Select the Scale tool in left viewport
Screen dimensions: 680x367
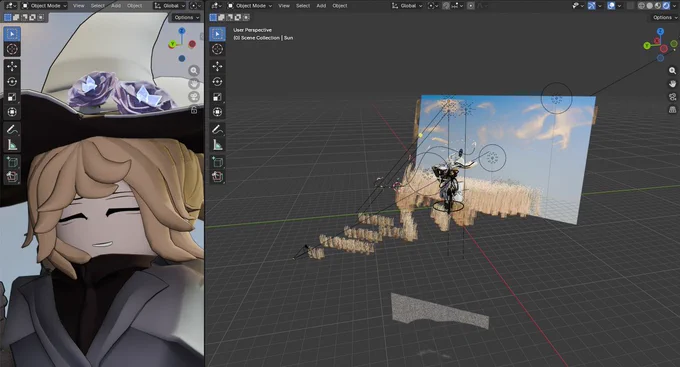pos(12,97)
